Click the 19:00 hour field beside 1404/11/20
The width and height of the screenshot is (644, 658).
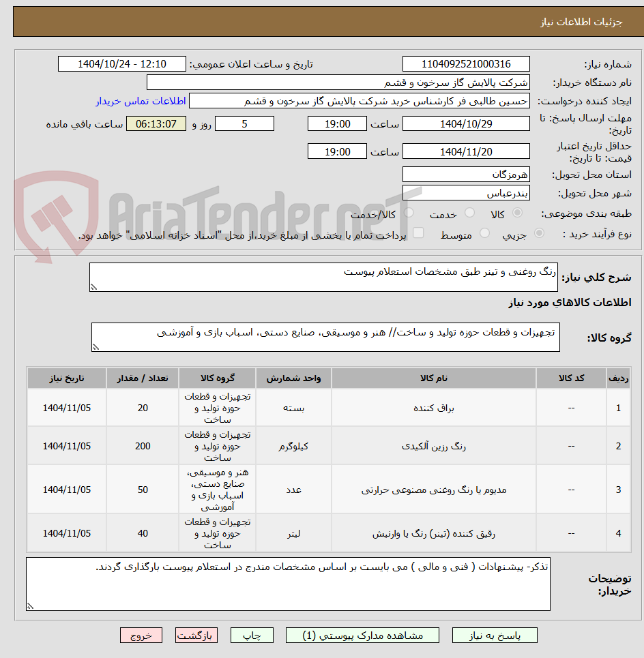tap(337, 151)
